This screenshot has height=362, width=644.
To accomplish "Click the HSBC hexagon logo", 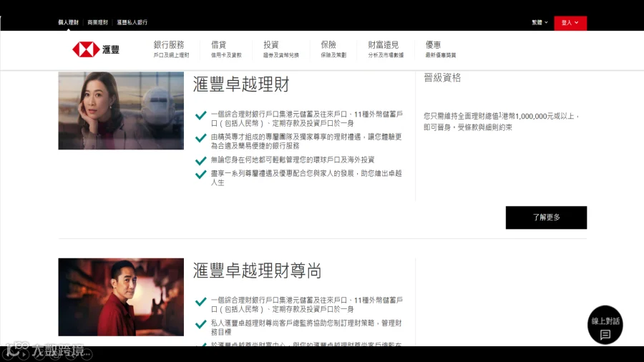I will pos(86,49).
